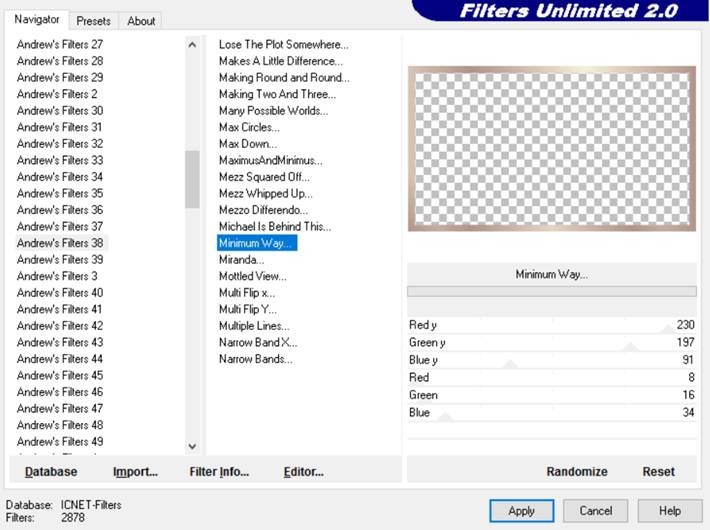Viewport: 710px width, 530px height.
Task: Reset filter parameters to defaults
Action: click(x=658, y=471)
